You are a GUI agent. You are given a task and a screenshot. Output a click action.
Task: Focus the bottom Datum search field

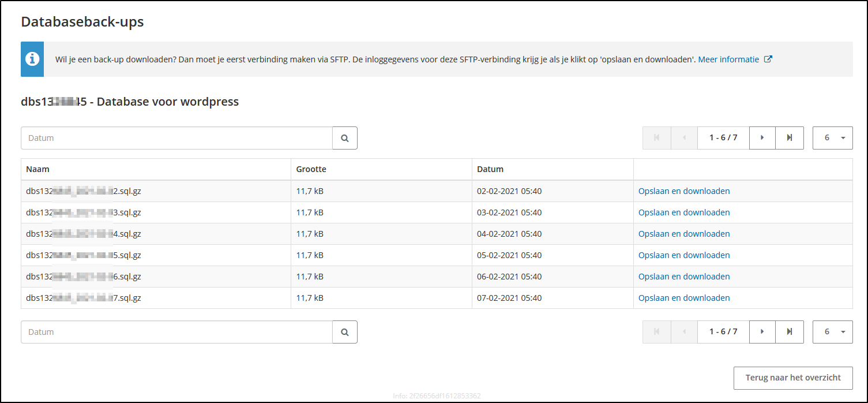pos(176,332)
